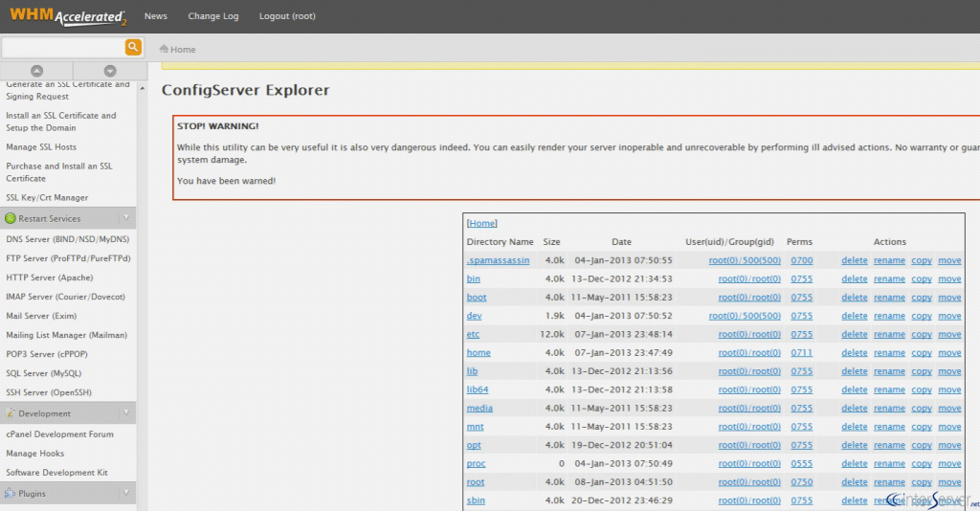
Task: Open Purchase and Install an SSL Certificate
Action: tap(59, 172)
